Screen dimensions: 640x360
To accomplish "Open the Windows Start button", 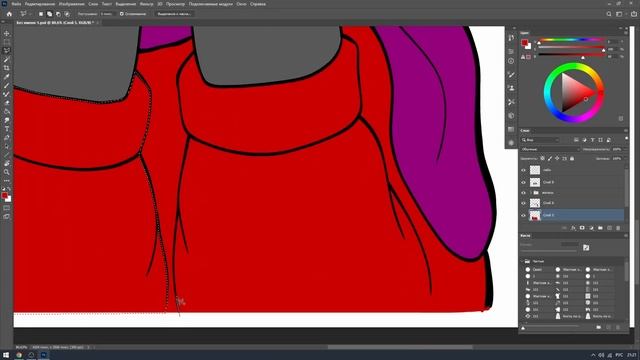I will pos(6,355).
